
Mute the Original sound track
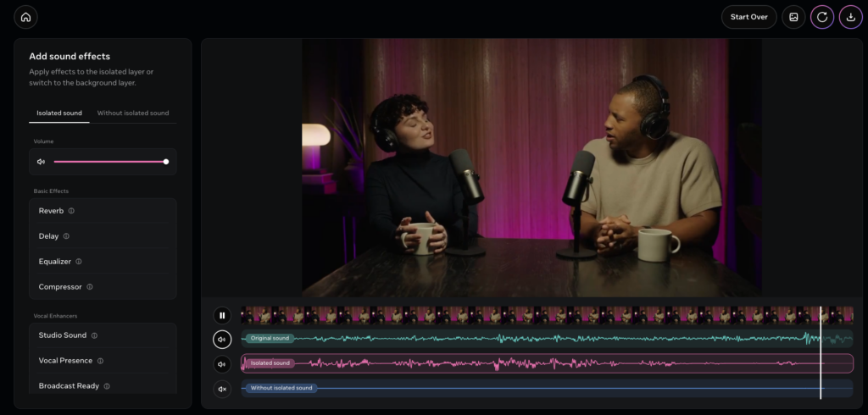pyautogui.click(x=222, y=340)
